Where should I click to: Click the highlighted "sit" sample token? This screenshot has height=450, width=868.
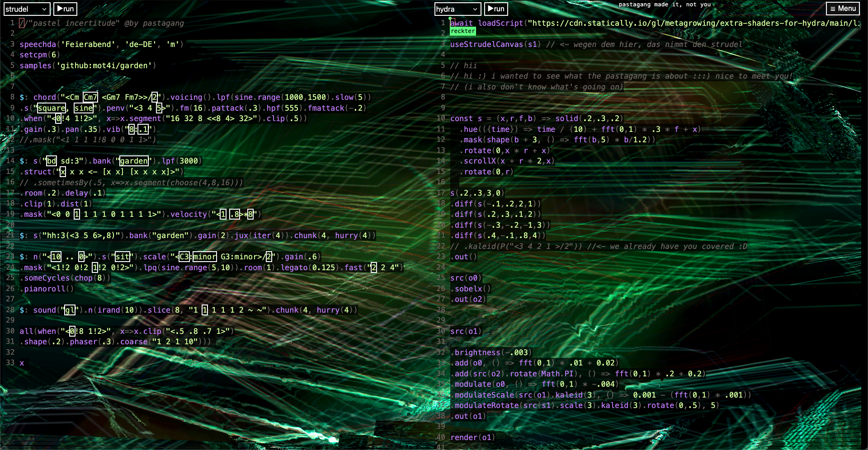[x=123, y=257]
